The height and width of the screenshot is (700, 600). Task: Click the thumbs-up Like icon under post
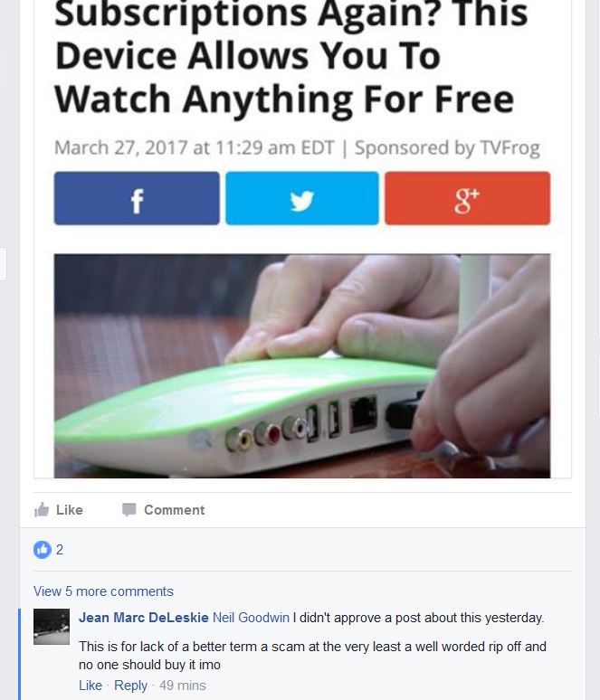click(x=42, y=509)
